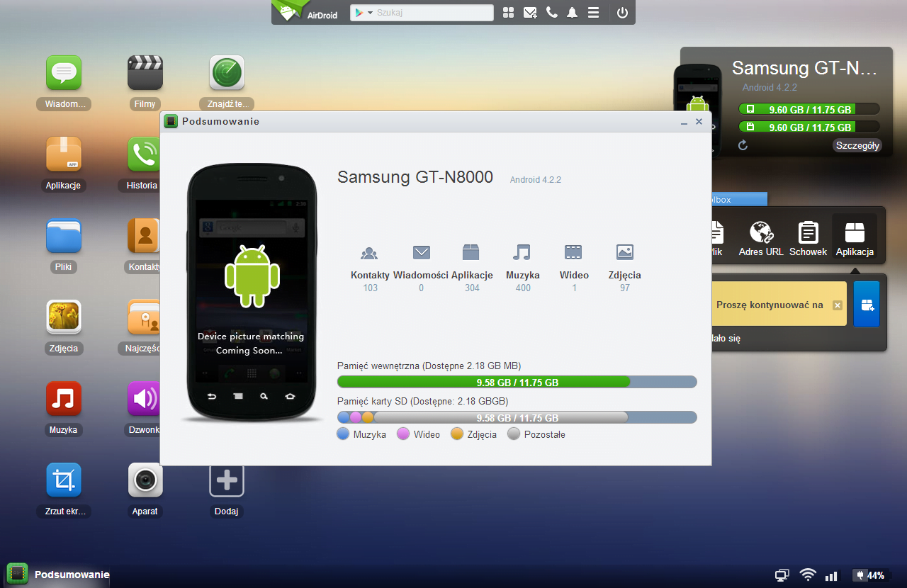Click Podsumowanie taskbar item
This screenshot has height=588, width=907.
(x=58, y=575)
